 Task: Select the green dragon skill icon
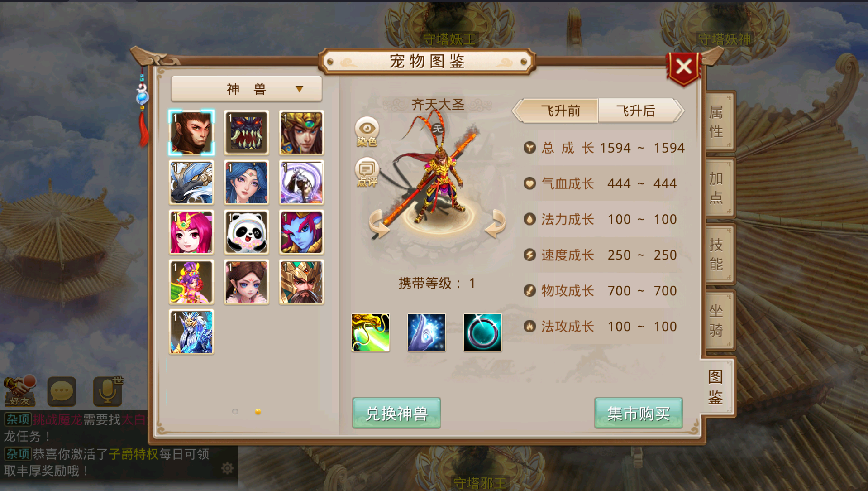tap(371, 332)
